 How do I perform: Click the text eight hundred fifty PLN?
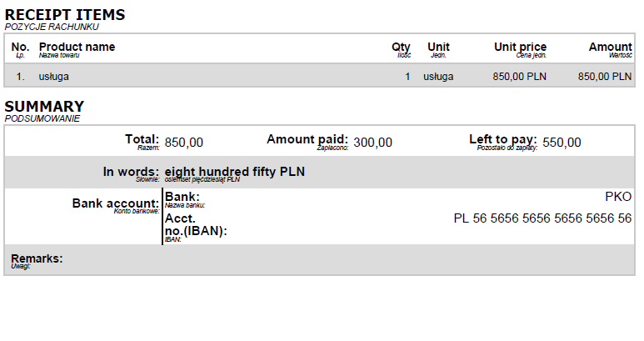click(x=234, y=171)
